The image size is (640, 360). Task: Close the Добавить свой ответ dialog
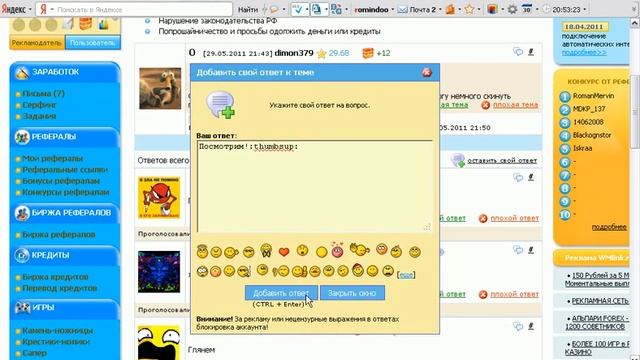(427, 72)
